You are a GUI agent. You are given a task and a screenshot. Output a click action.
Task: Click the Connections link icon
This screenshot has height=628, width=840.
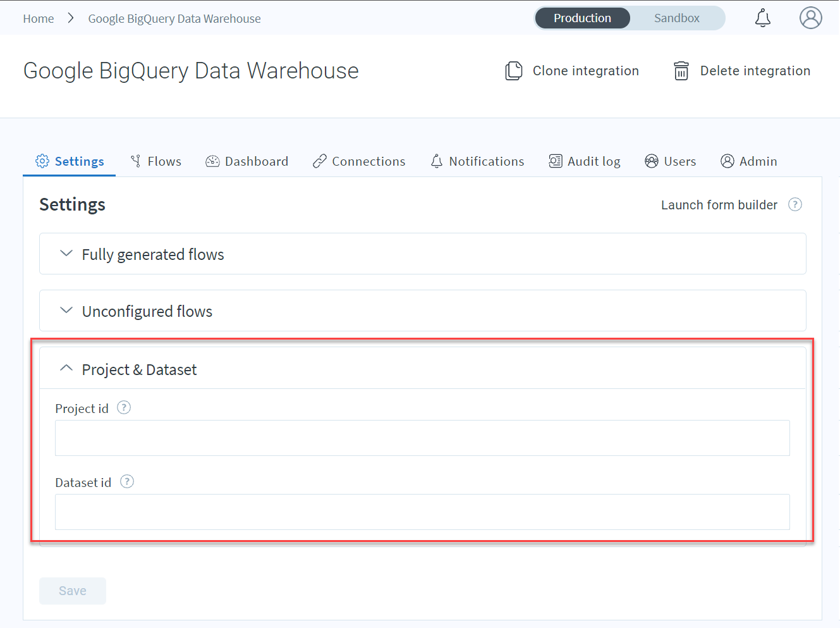click(x=320, y=161)
